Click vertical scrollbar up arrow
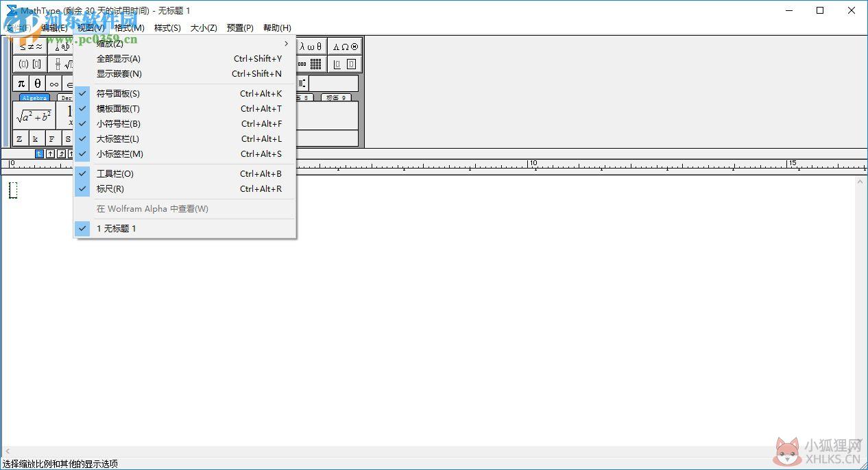The width and height of the screenshot is (868, 470). pyautogui.click(x=861, y=182)
